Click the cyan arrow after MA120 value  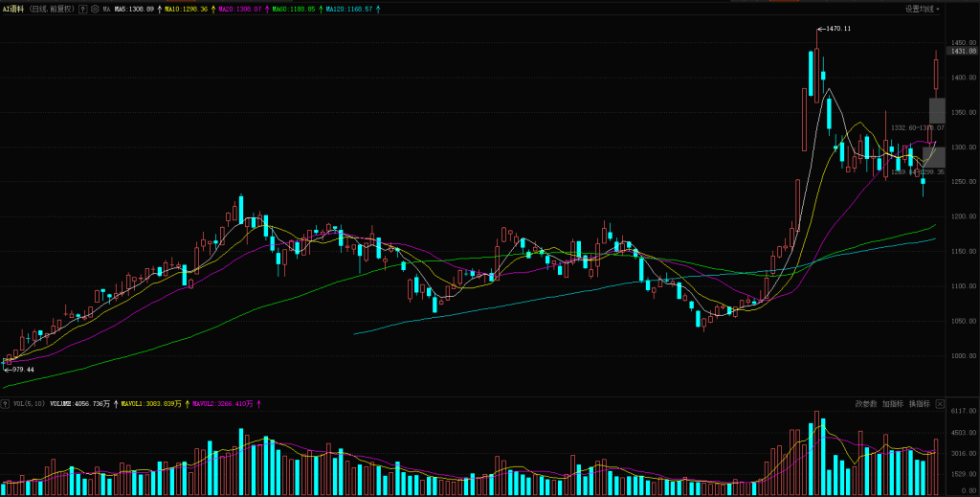coord(378,9)
